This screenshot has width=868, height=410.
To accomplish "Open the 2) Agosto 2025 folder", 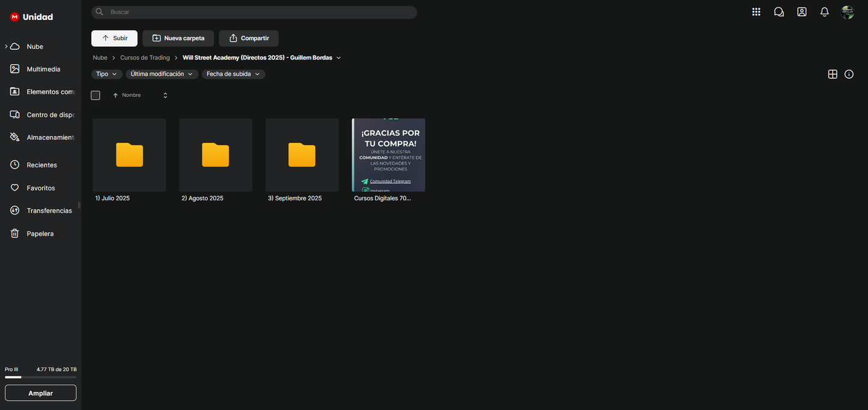I will [x=216, y=155].
